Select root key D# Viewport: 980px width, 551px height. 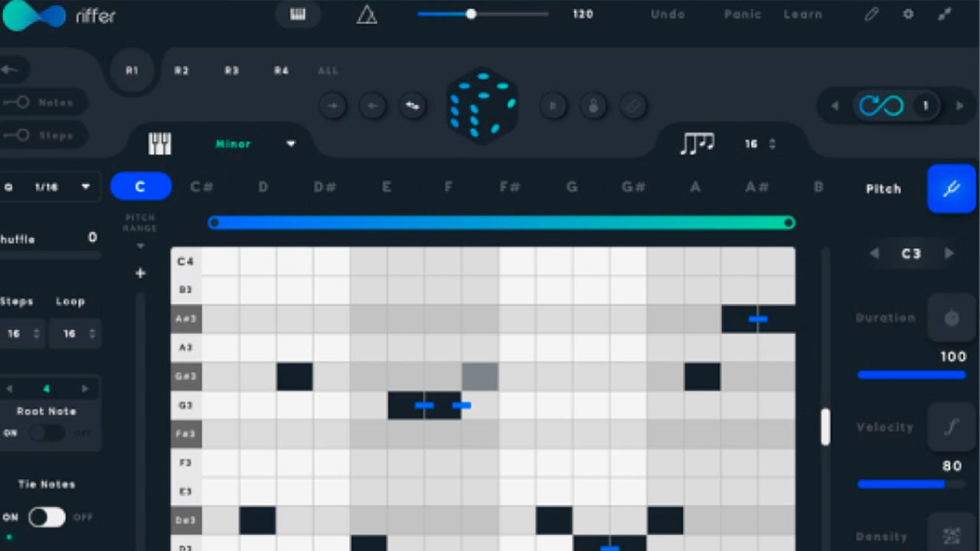[x=325, y=187]
